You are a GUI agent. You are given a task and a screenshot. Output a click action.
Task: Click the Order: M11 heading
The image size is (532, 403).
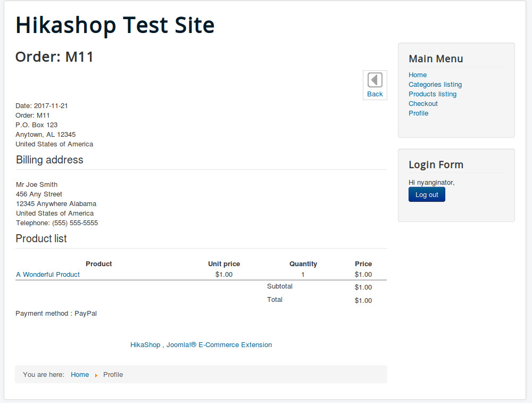click(54, 57)
